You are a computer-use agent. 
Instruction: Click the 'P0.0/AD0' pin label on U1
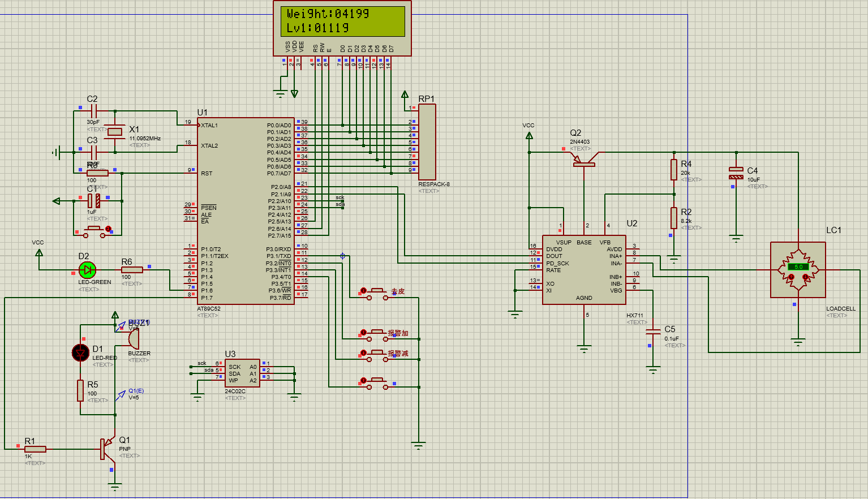coord(279,126)
